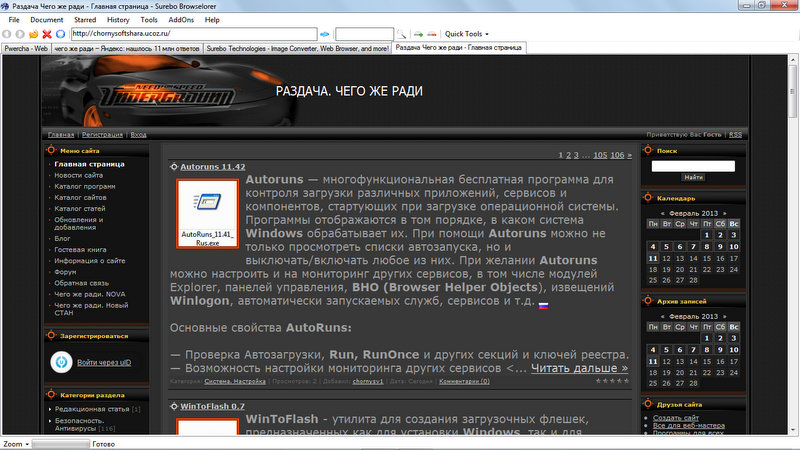Open the Starred menu

pos(85,20)
